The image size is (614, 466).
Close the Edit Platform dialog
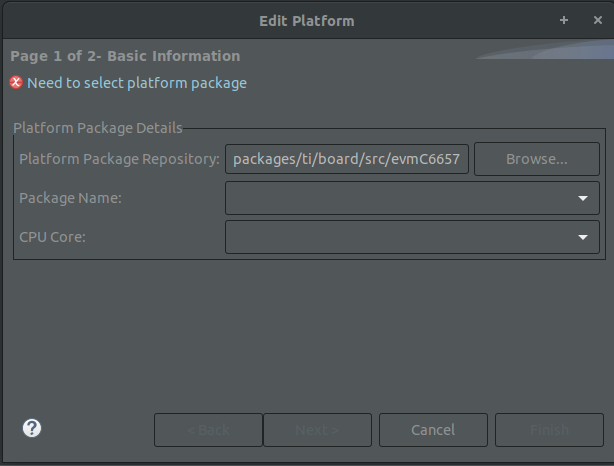coord(594,20)
